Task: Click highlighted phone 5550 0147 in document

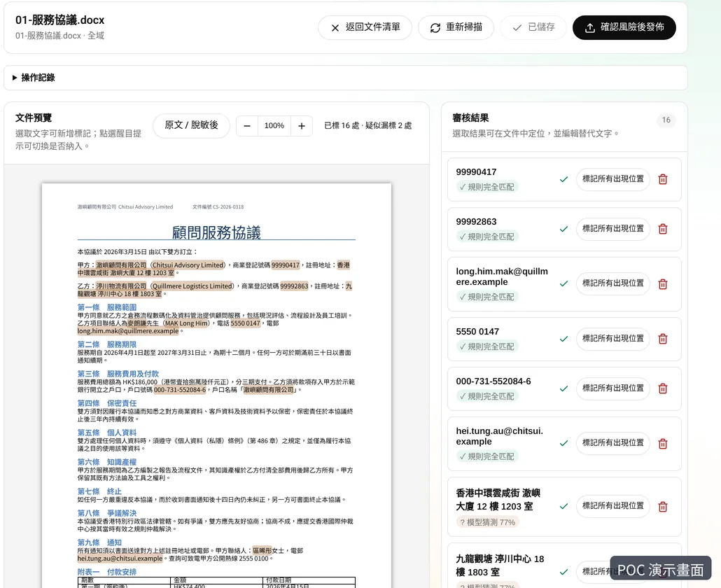Action: pos(246,323)
